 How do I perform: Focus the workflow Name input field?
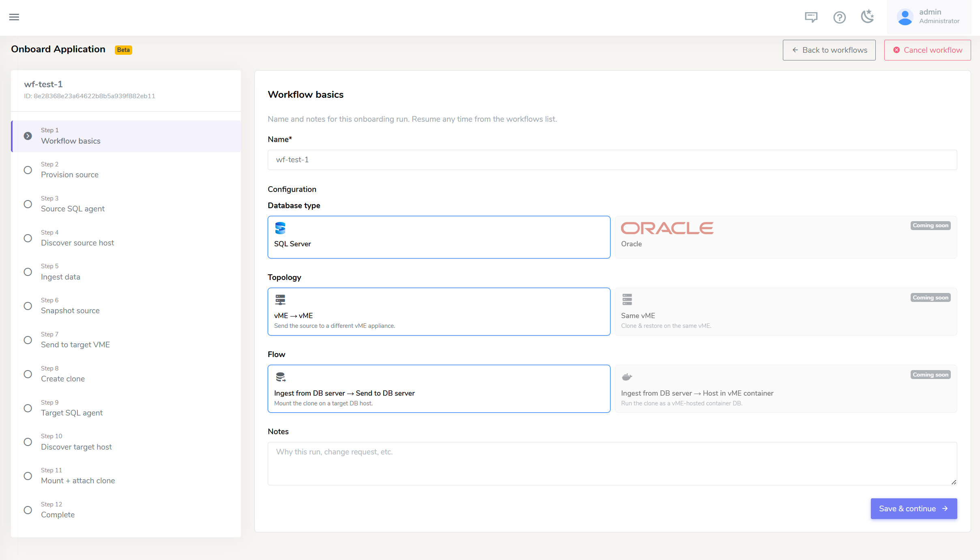[612, 160]
